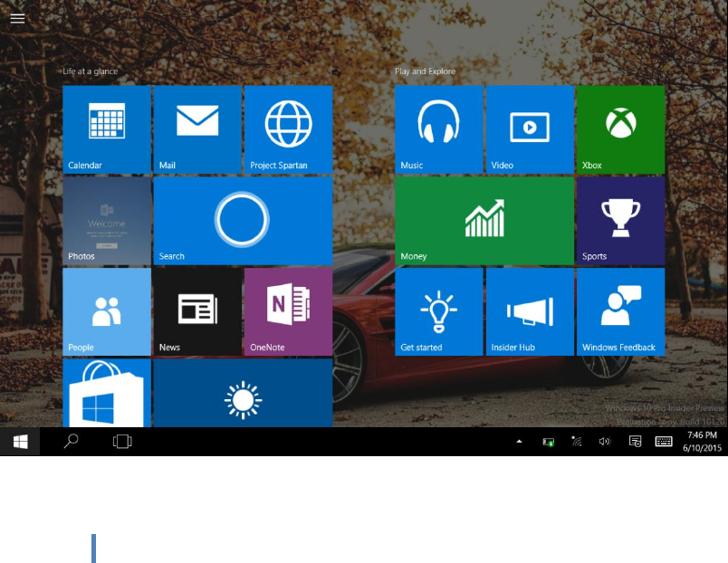Click the battery status tray icon
This screenshot has height=563, width=728.
[x=549, y=442]
